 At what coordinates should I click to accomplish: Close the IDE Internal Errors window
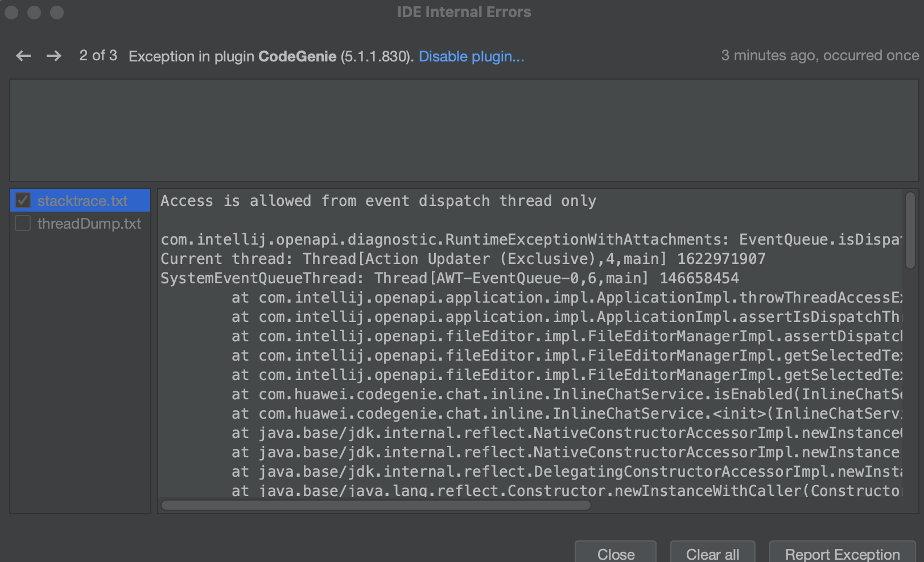point(11,13)
